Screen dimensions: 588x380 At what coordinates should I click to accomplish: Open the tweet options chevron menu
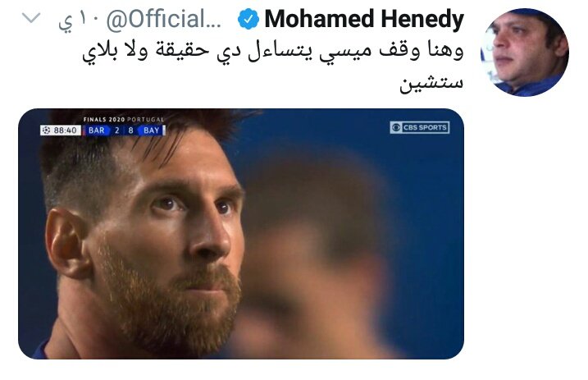31,17
